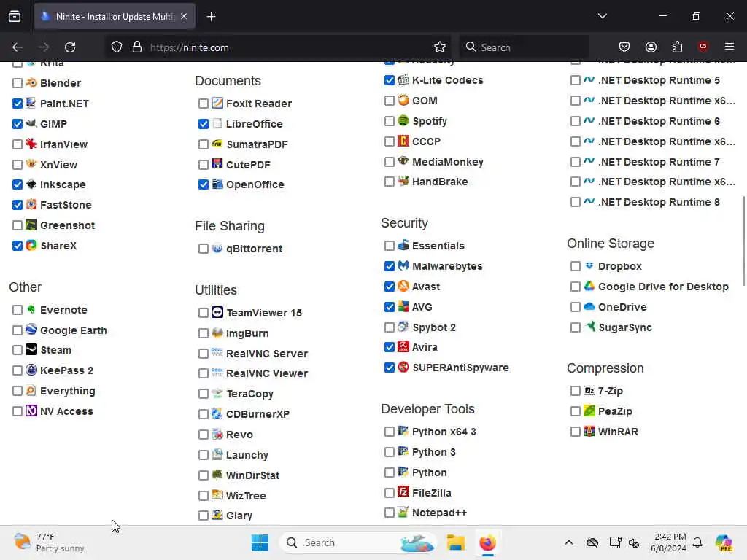Show hidden system tray icons
The width and height of the screenshot is (747, 560).
coord(568,542)
